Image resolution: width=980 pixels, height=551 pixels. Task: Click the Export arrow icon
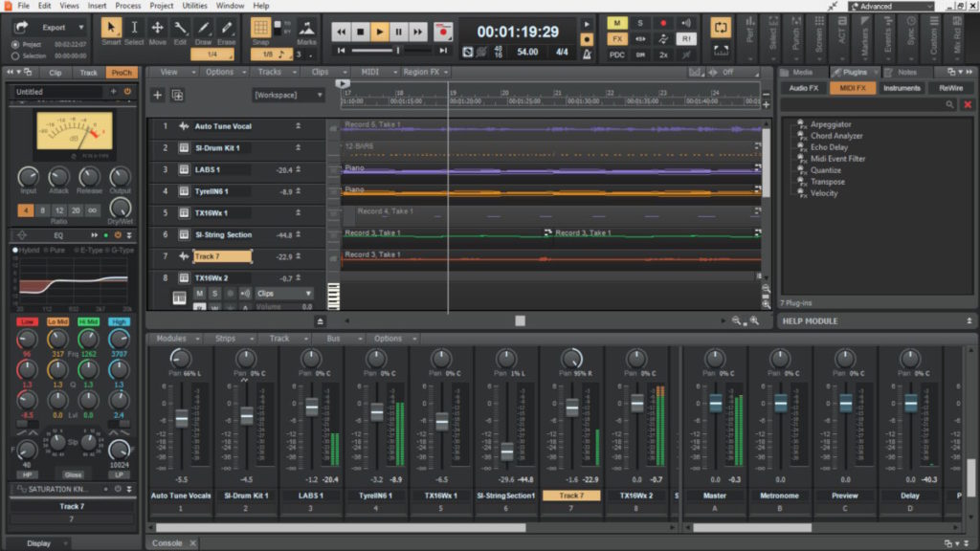tap(21, 27)
